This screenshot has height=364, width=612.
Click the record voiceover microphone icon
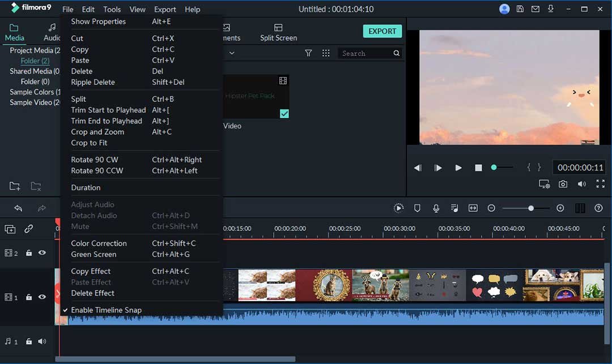pos(436,208)
